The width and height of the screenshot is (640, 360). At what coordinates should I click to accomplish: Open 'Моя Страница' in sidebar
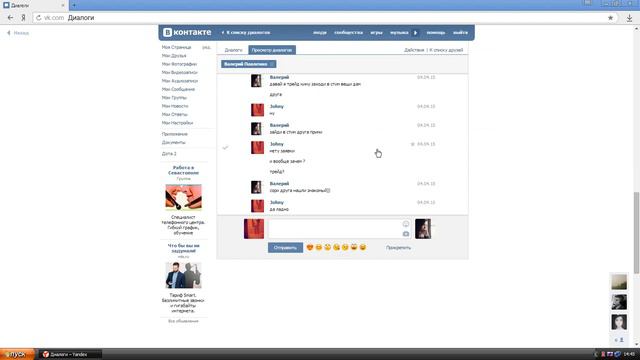[176, 47]
